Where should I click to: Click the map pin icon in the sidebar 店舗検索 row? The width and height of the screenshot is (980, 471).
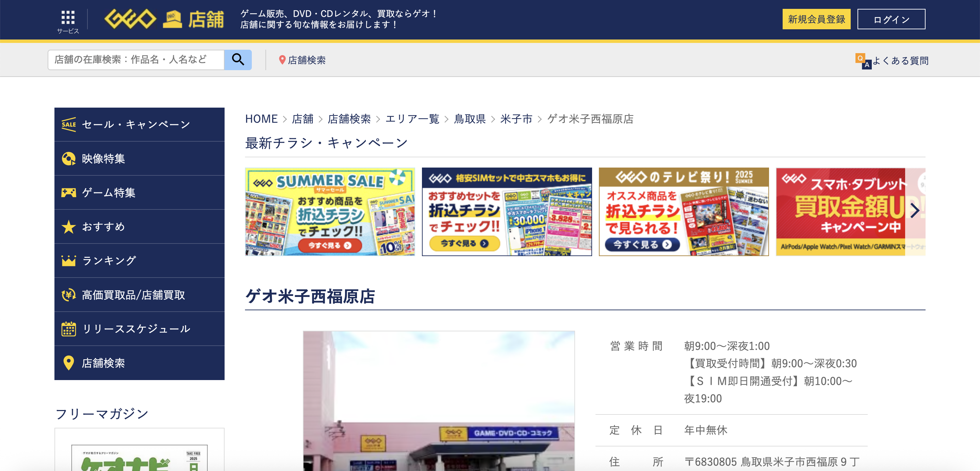69,363
